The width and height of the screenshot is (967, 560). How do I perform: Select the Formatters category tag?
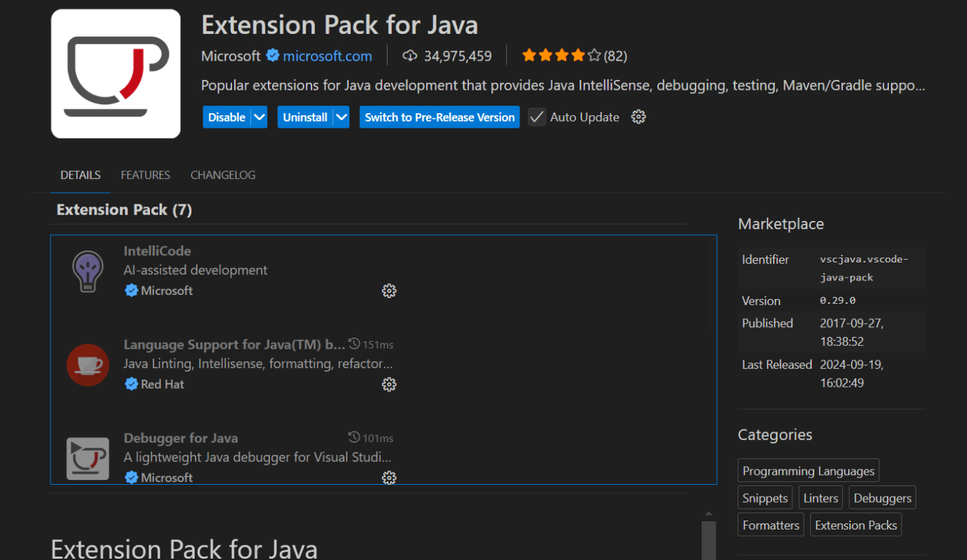point(771,525)
